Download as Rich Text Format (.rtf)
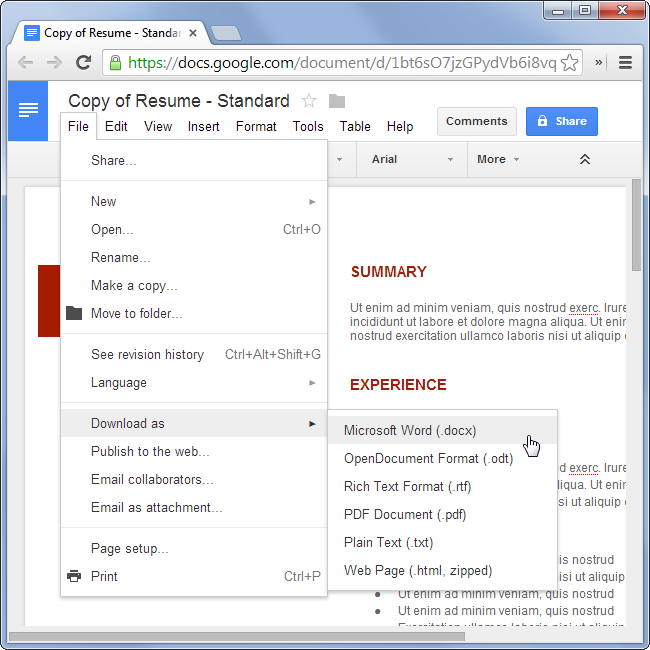The image size is (650, 650). [x=442, y=486]
